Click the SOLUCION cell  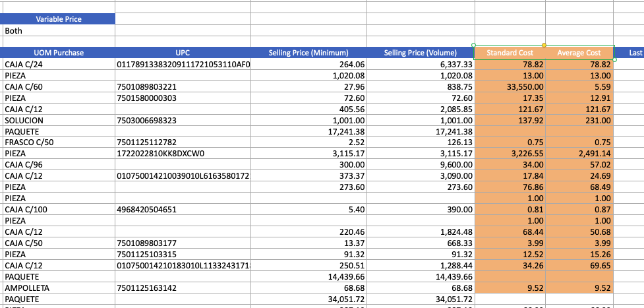[58, 120]
